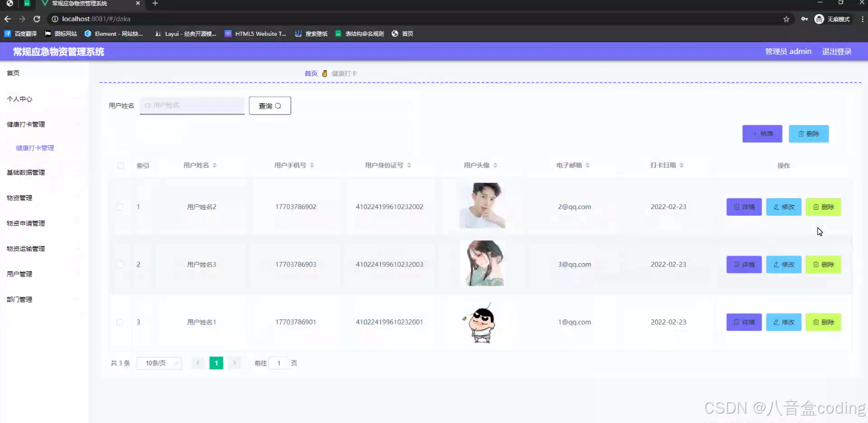Open Element bookmark in bookmarks bar
This screenshot has width=868, height=423.
tap(114, 34)
